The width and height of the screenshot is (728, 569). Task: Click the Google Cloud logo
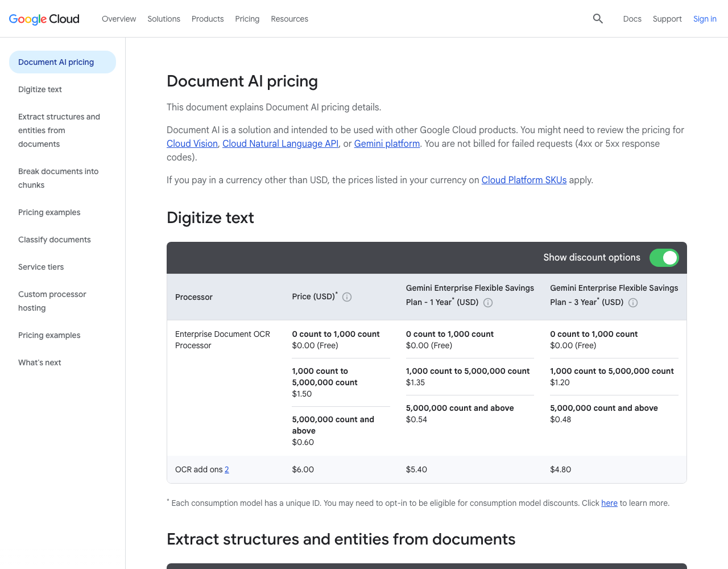[44, 19]
